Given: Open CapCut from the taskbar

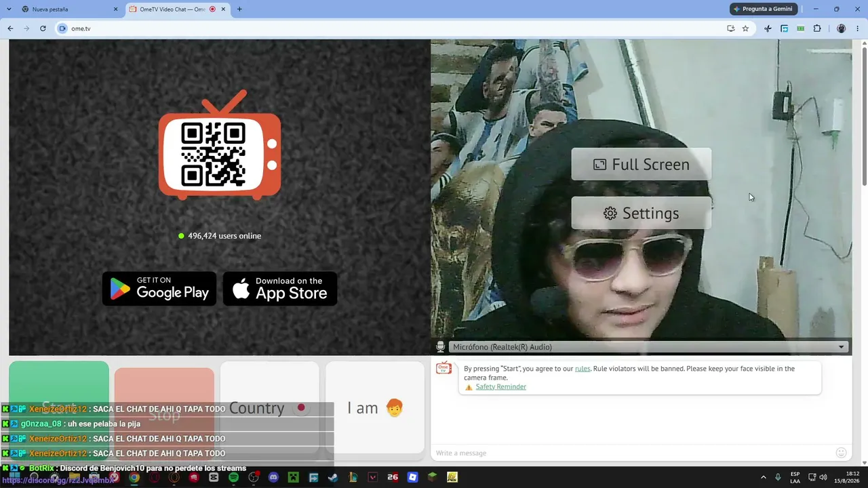Looking at the screenshot, I should coord(214,477).
